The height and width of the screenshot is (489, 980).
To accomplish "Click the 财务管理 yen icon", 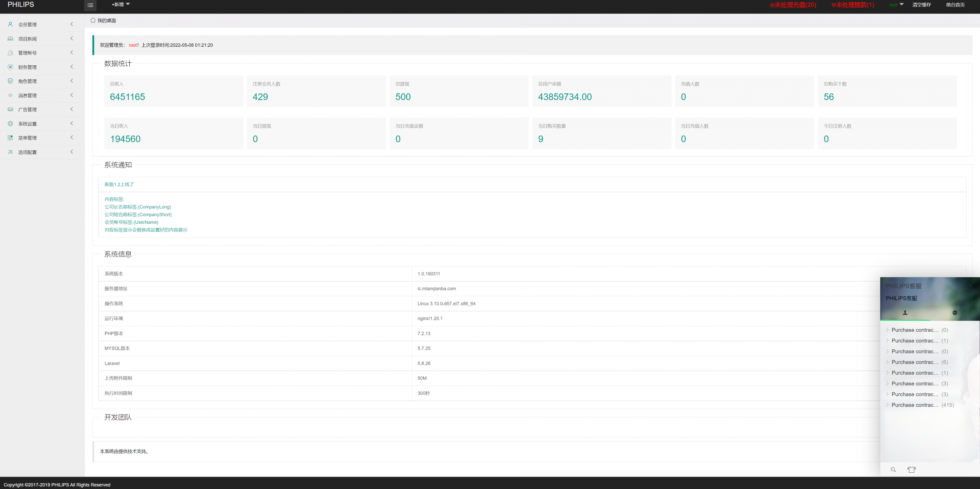I will (x=10, y=67).
